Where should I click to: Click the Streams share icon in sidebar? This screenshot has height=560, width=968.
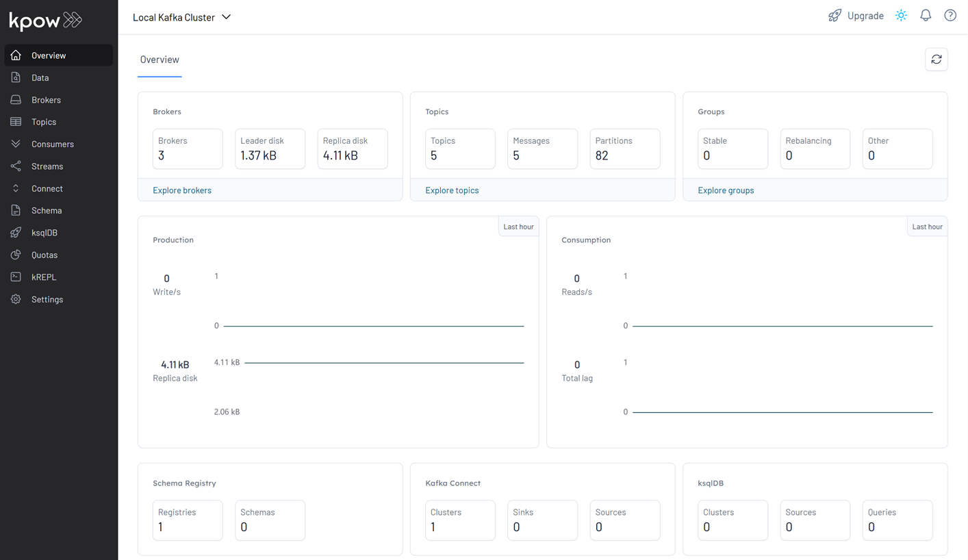pyautogui.click(x=16, y=166)
